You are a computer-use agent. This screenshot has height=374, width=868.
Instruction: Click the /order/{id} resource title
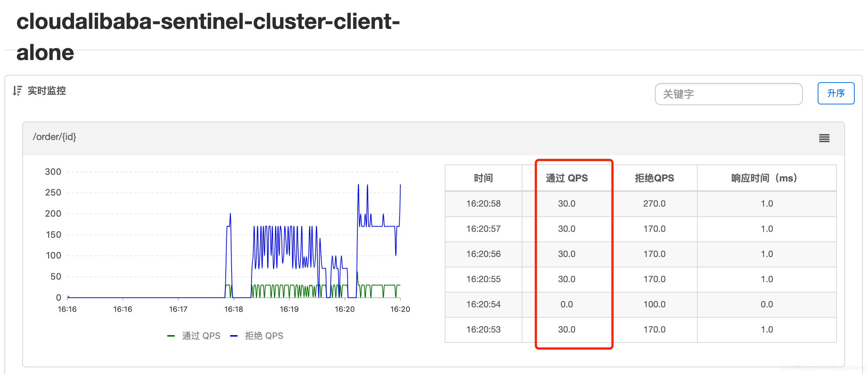point(54,137)
